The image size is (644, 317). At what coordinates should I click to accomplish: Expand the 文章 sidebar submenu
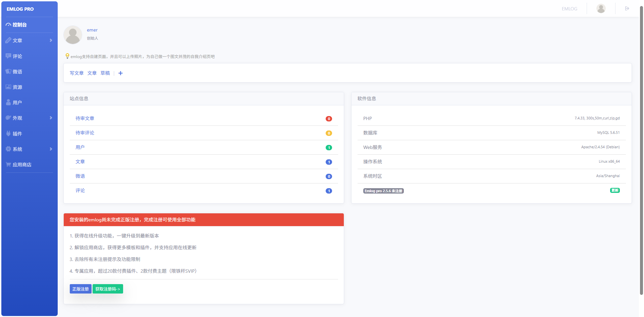(x=29, y=40)
